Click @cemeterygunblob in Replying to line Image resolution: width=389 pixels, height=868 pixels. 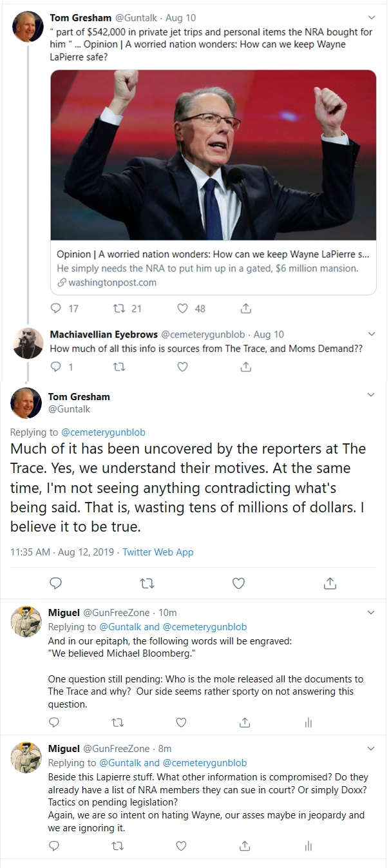(x=104, y=432)
